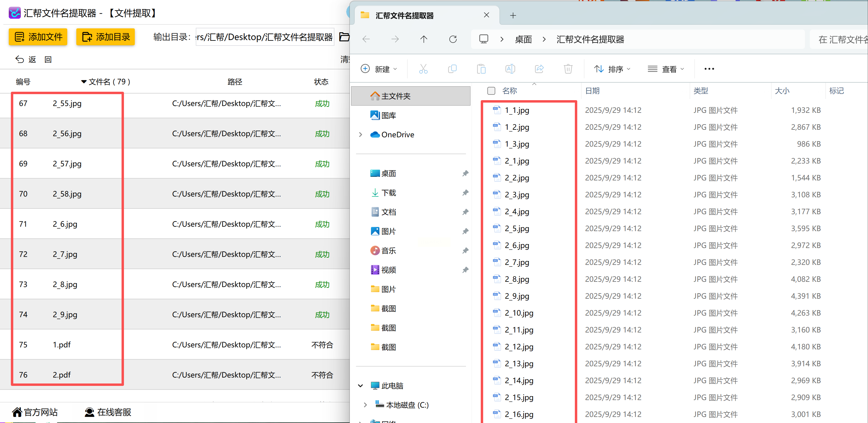Viewport: 868px width, 423px height.
Task: Open new Explorer tab with plus button
Action: (513, 15)
